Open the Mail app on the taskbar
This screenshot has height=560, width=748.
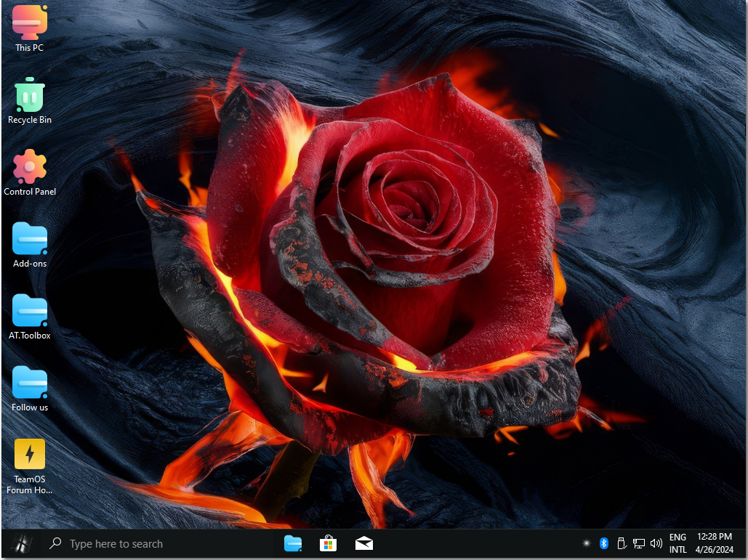[364, 543]
